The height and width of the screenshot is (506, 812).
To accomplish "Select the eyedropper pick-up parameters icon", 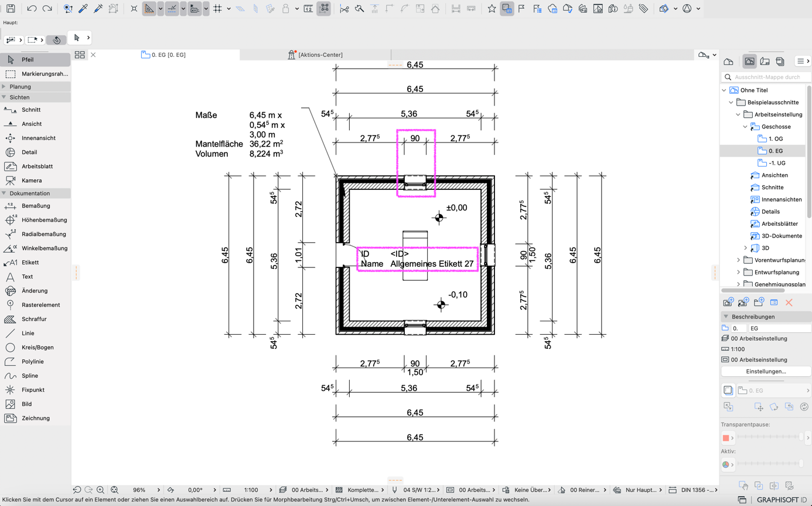I will click(83, 9).
